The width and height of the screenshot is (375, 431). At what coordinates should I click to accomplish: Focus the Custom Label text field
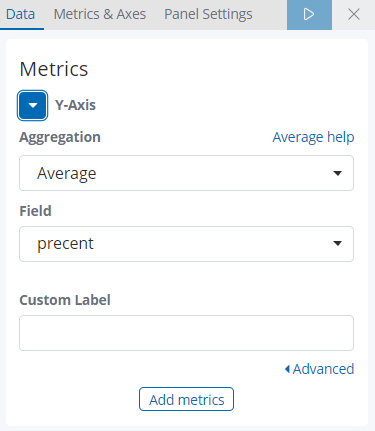pyautogui.click(x=186, y=333)
